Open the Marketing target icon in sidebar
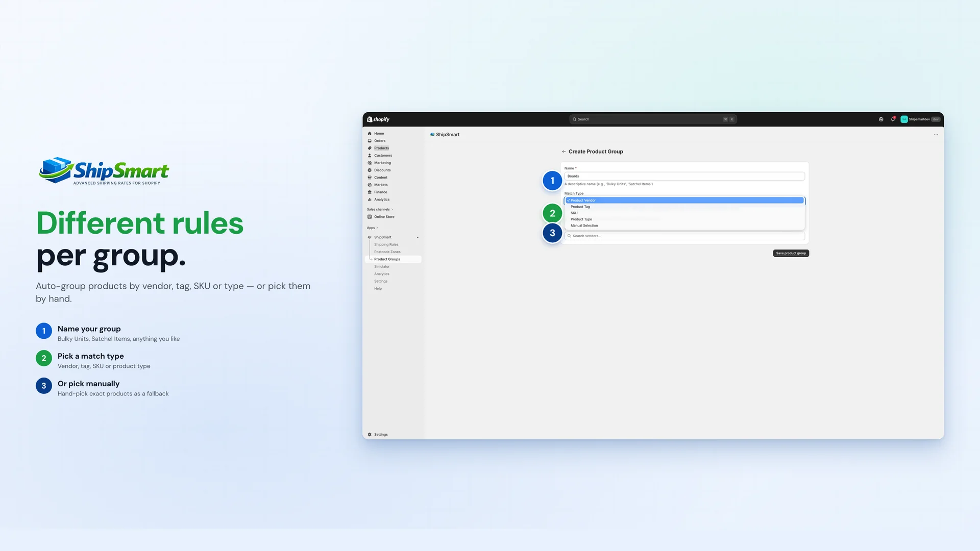 coord(370,163)
